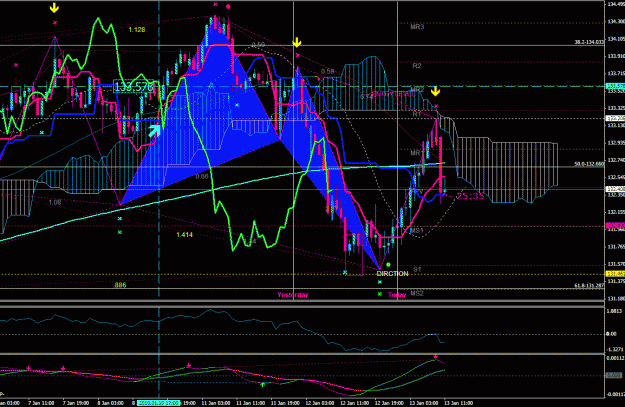The height and width of the screenshot is (407, 625).
Task: Click the yellow down arrow above the 7 Jan peak
Action: (54, 8)
